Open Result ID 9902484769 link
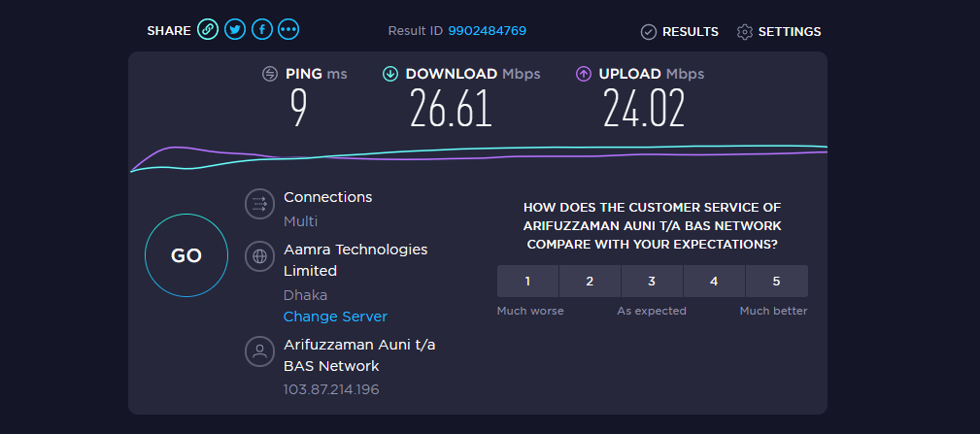 point(487,31)
